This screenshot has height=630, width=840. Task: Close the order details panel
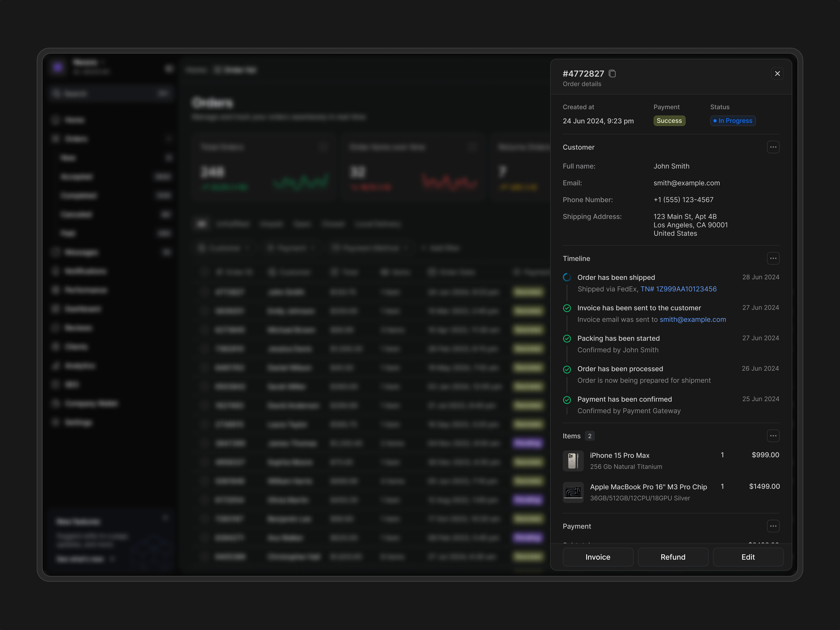click(777, 73)
